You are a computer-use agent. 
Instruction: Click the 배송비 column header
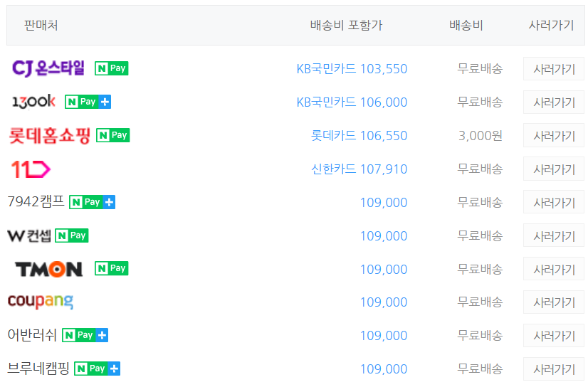pos(466,25)
